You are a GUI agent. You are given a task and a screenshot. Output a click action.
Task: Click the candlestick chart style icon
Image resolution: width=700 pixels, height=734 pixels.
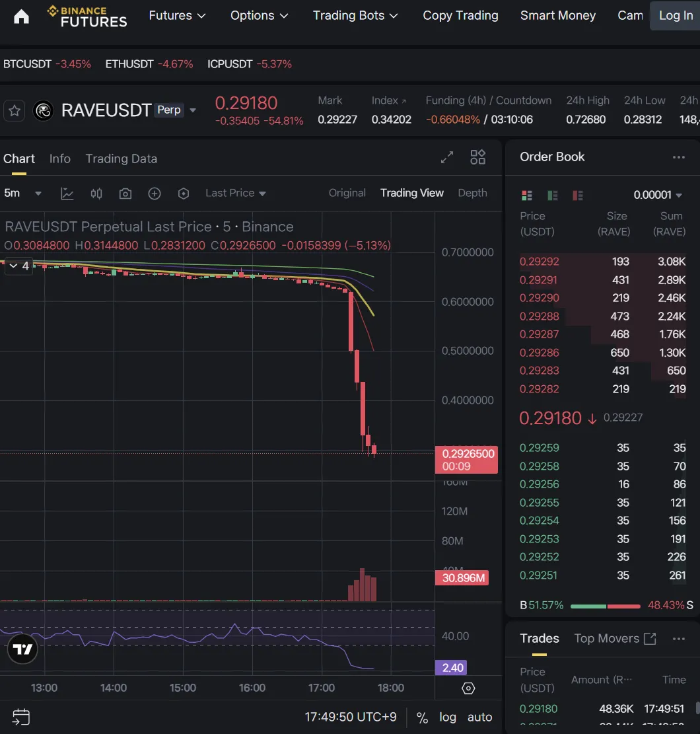pos(96,194)
